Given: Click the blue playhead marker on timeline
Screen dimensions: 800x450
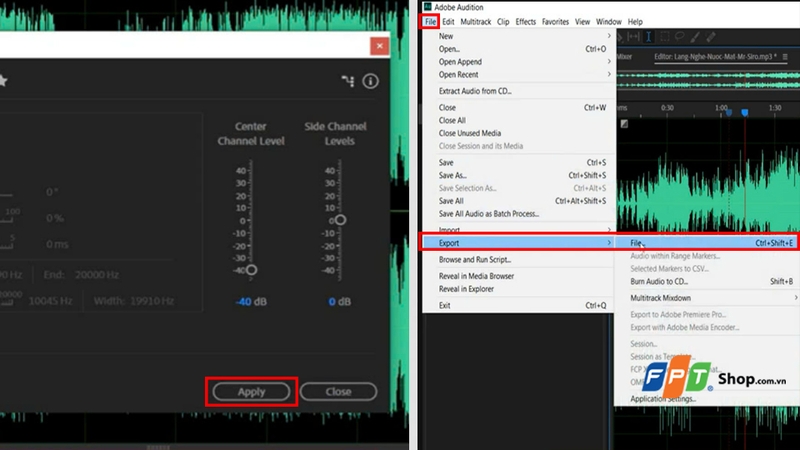Looking at the screenshot, I should [x=745, y=113].
